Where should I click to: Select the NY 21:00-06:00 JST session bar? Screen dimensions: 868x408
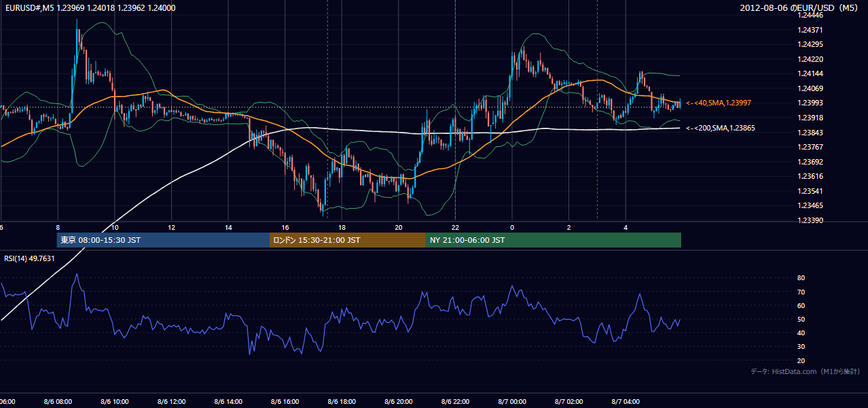(x=553, y=240)
